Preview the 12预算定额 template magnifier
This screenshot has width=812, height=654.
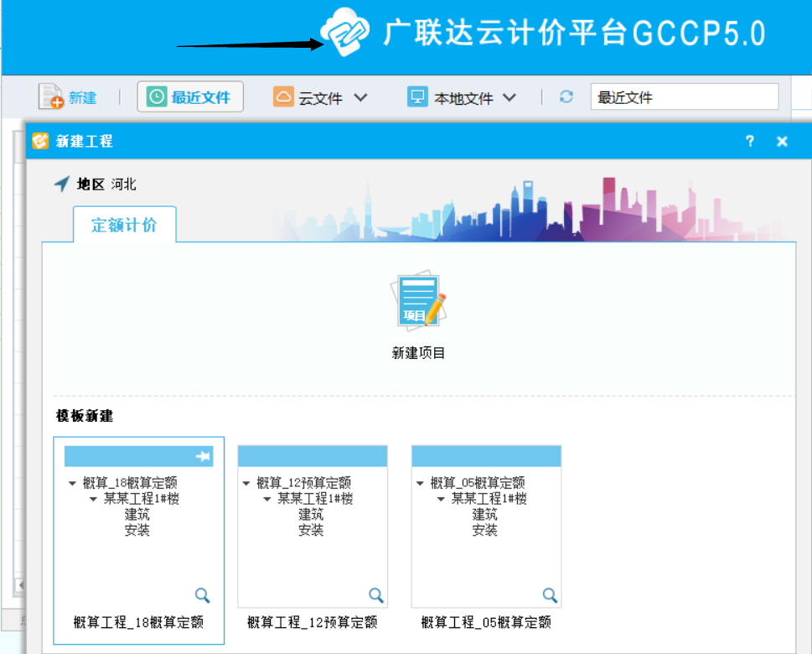point(376,595)
